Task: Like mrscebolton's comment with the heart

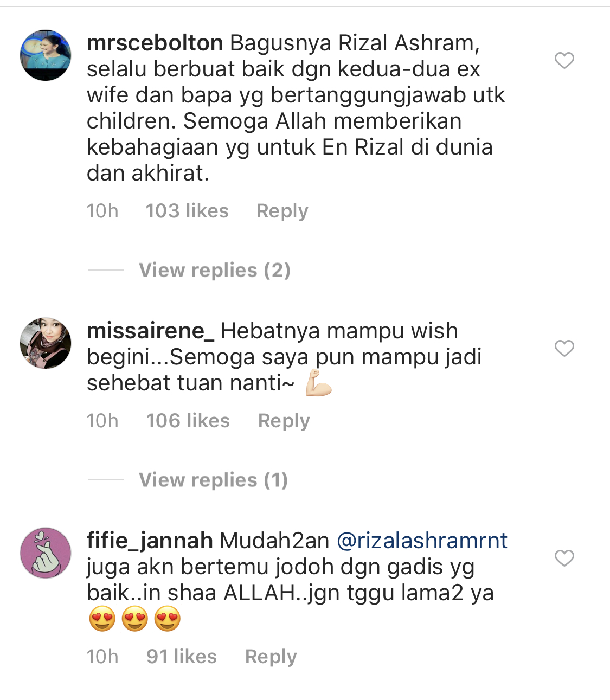Action: coord(564,60)
